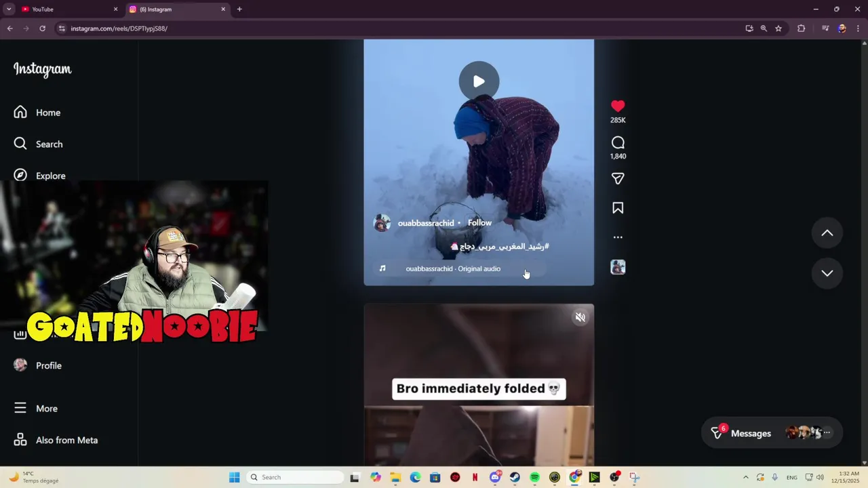Launch Copilot from the taskbar
Viewport: 868px width, 488px height.
[x=376, y=477]
